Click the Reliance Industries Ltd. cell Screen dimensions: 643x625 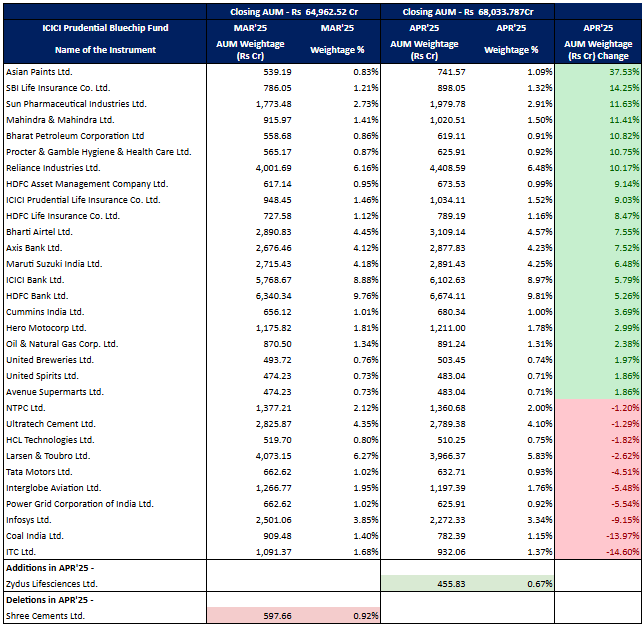click(x=53, y=168)
